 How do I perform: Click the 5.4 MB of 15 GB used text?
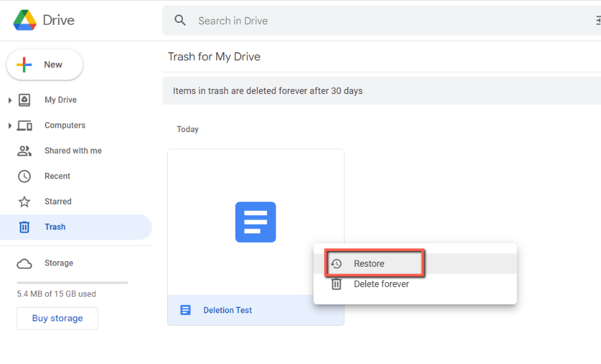[57, 294]
